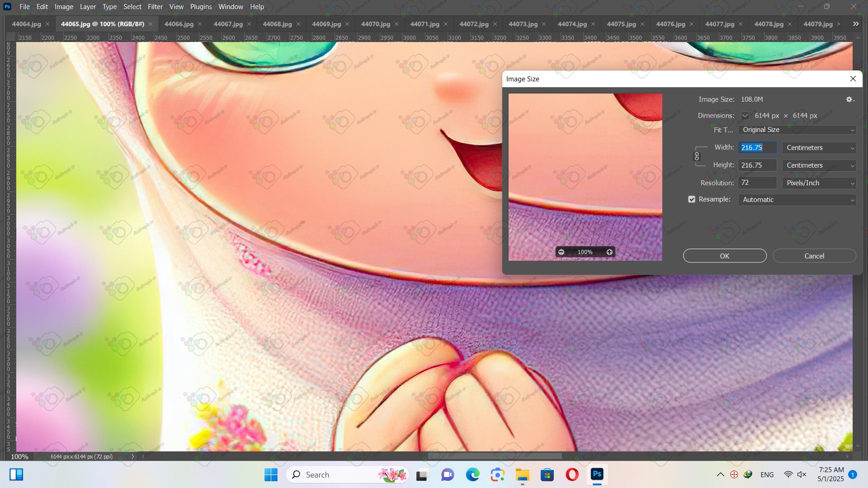Image resolution: width=868 pixels, height=488 pixels.
Task: Toggle the Resample checkbox
Action: [692, 199]
